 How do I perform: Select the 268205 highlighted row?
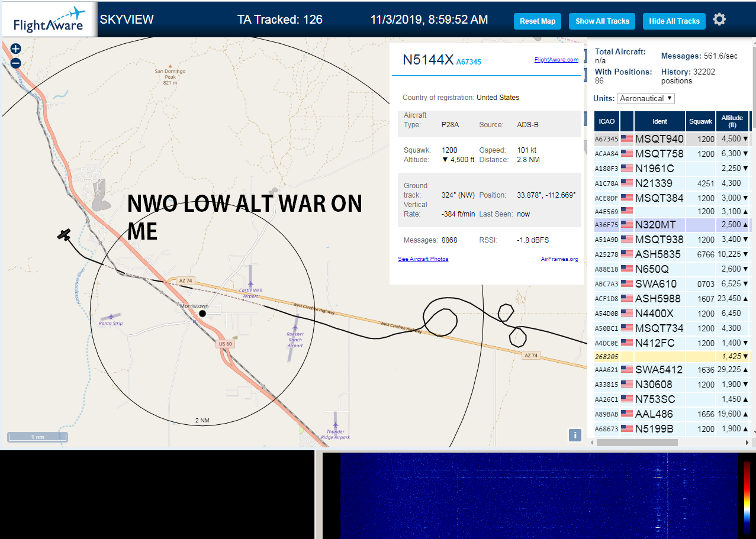coord(672,357)
